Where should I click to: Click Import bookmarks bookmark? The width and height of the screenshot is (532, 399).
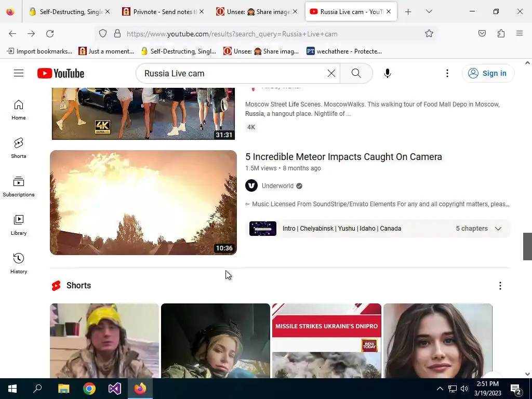(39, 51)
